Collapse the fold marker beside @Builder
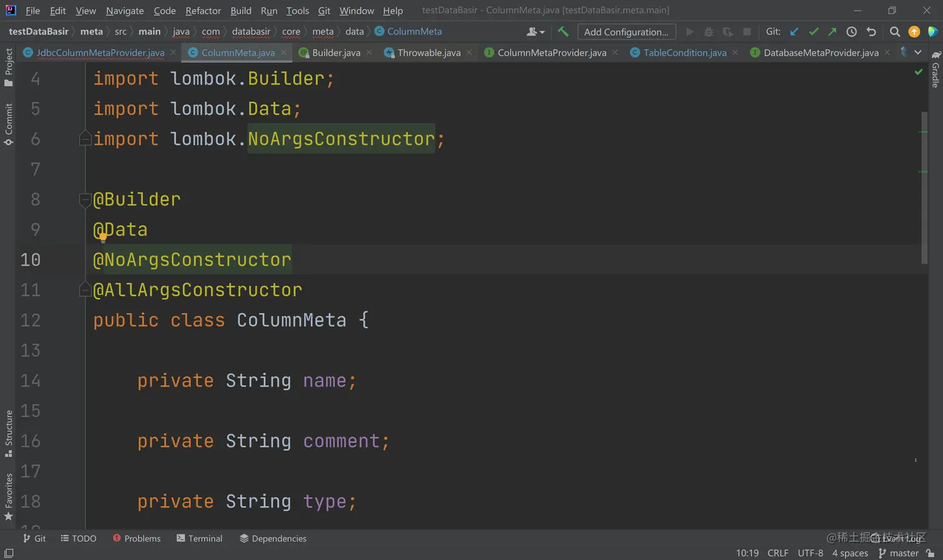Image resolution: width=943 pixels, height=560 pixels. (x=85, y=200)
